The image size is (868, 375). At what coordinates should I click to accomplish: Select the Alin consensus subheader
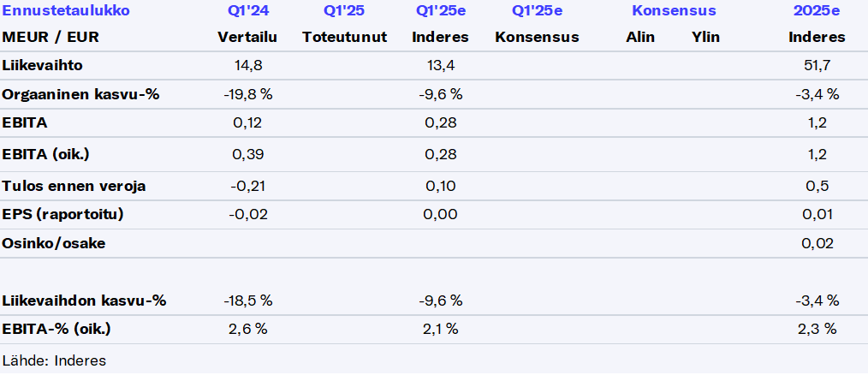click(x=640, y=37)
